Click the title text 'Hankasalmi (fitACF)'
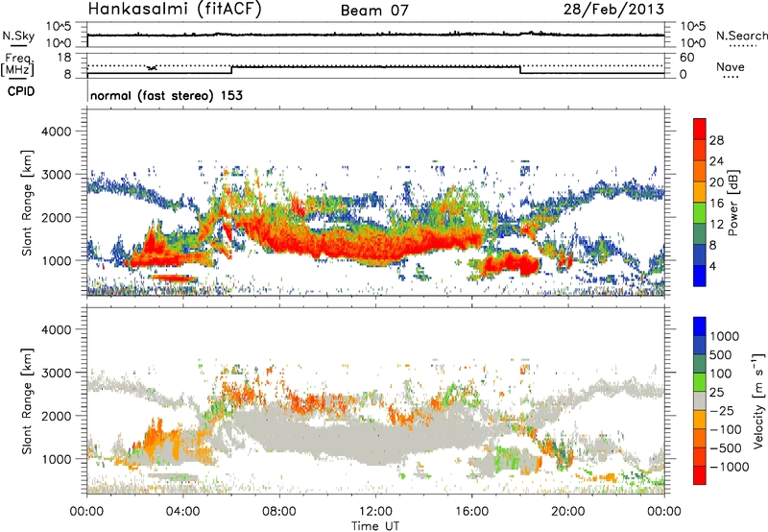This screenshot has height=532, width=768. point(175,10)
